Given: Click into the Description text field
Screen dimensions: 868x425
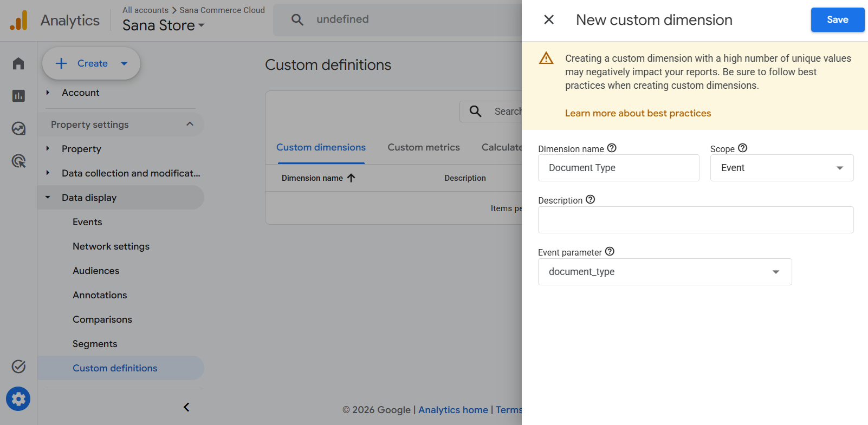Looking at the screenshot, I should click(696, 220).
